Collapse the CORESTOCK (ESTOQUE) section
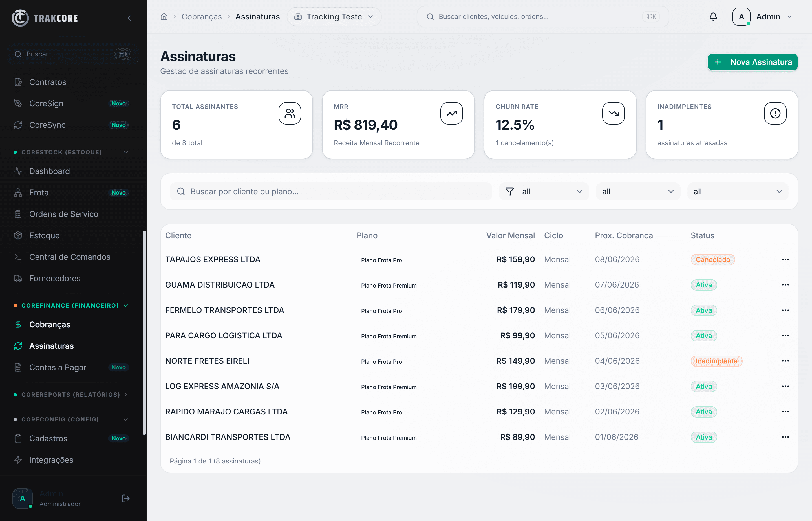 tap(71, 152)
